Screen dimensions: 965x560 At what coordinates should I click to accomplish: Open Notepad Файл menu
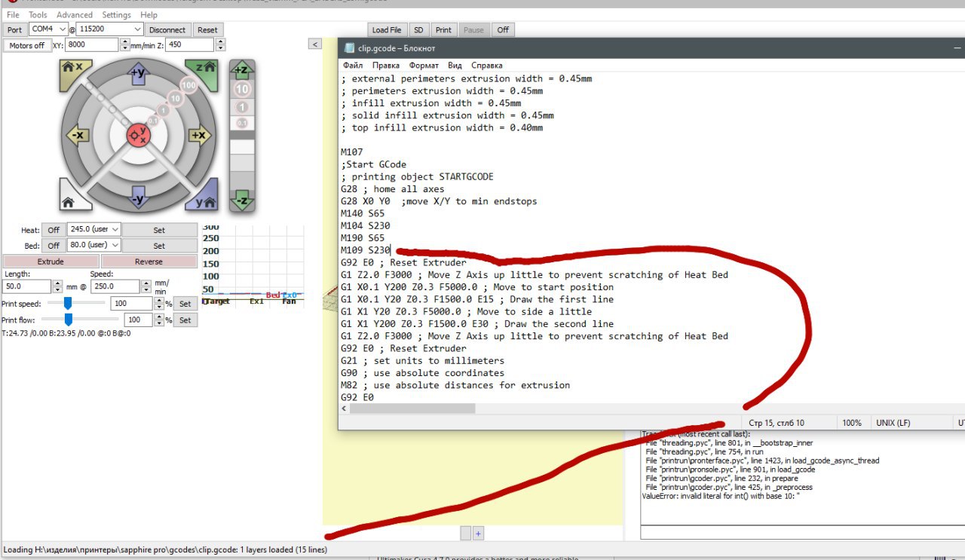[x=352, y=66]
